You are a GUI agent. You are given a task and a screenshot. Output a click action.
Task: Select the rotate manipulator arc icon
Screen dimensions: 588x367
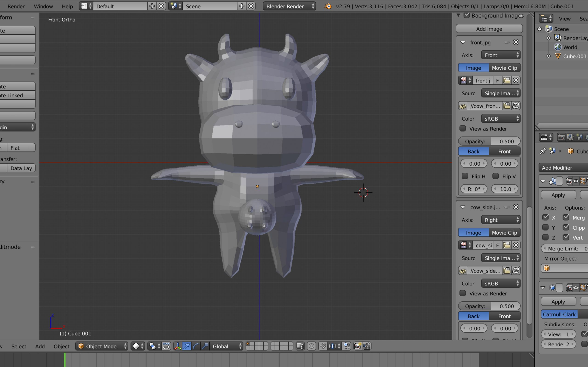tap(196, 346)
